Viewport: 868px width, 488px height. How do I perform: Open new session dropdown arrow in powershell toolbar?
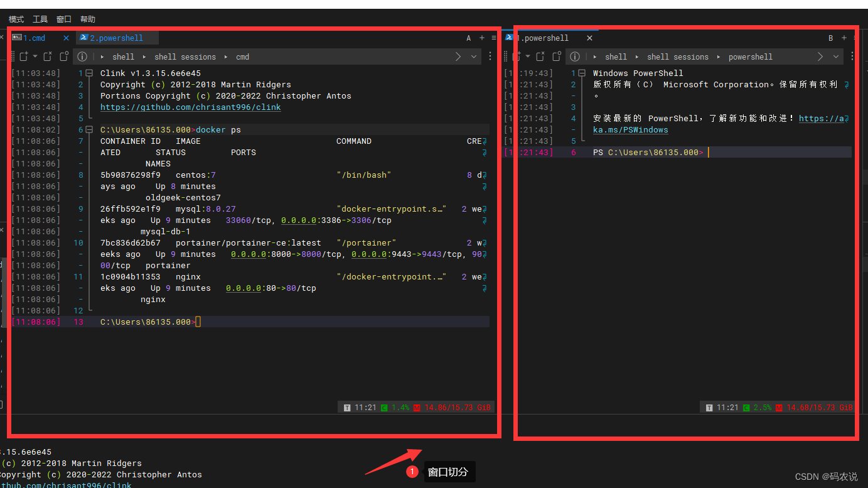(x=528, y=57)
